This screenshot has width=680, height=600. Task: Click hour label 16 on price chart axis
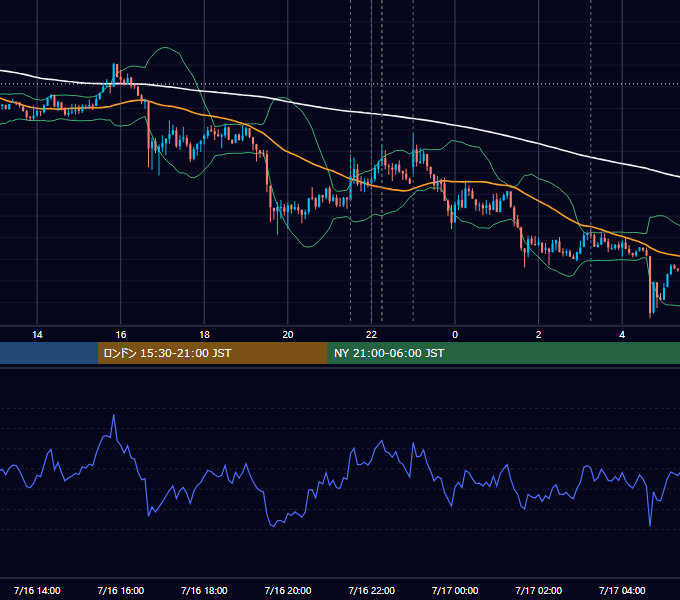point(121,335)
